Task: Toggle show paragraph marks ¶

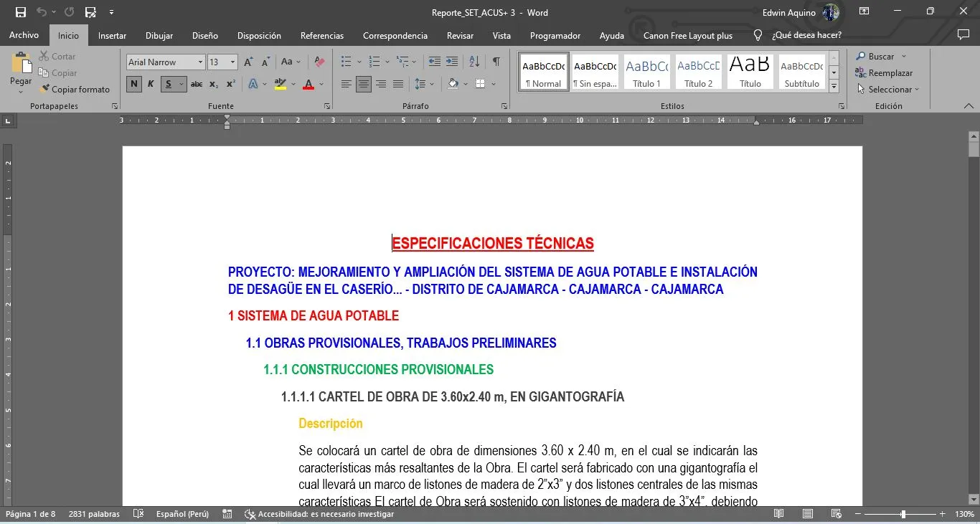Action: tap(496, 62)
